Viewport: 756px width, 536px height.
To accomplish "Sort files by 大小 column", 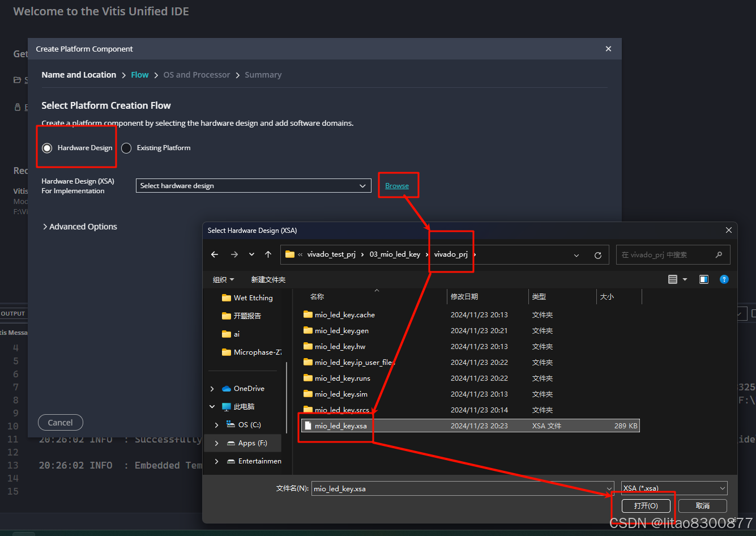I will pos(607,296).
